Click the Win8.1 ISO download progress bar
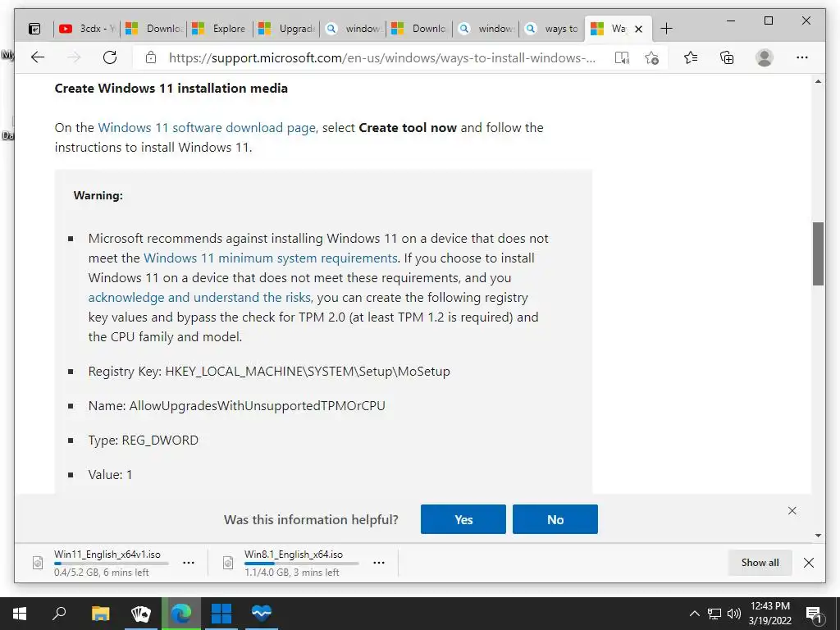The image size is (840, 630). click(x=302, y=564)
